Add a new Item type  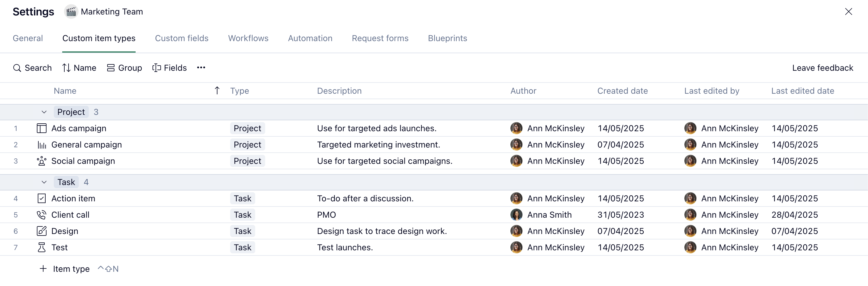click(x=65, y=269)
